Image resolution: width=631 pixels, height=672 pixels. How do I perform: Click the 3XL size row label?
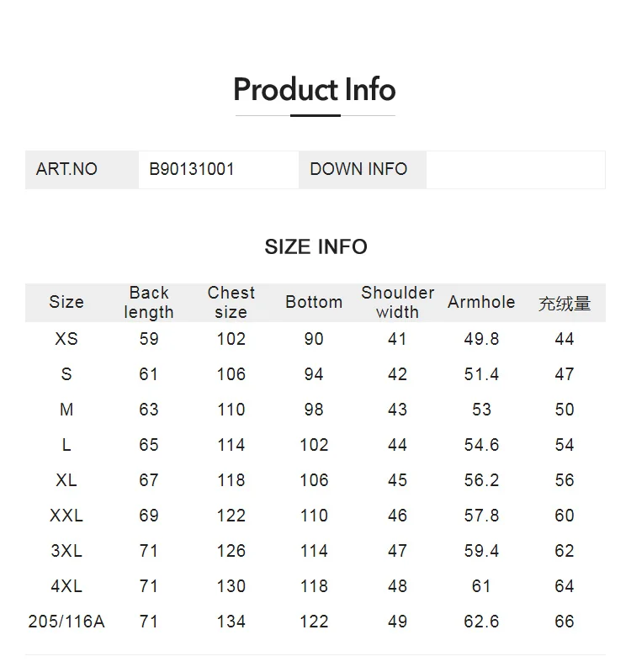(x=66, y=551)
